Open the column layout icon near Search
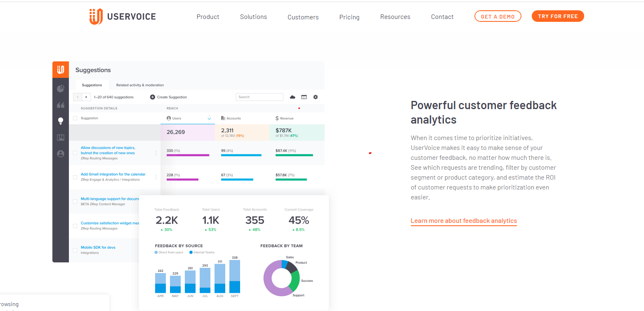Screen dimensions: 644x311 [304, 97]
